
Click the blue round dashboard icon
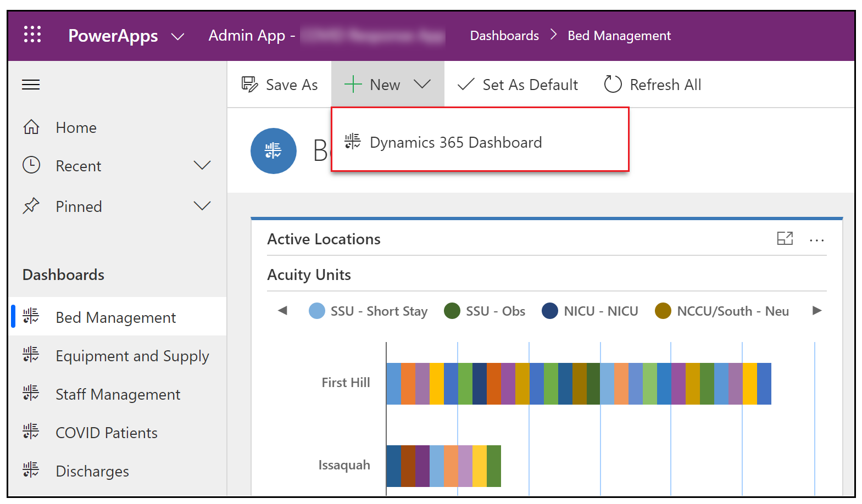pos(274,151)
